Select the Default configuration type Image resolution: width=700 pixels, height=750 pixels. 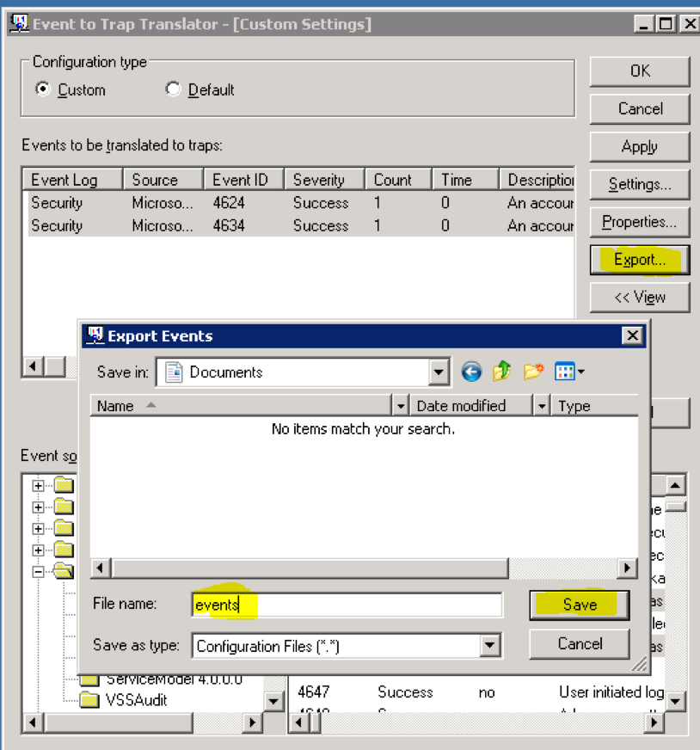point(173,89)
